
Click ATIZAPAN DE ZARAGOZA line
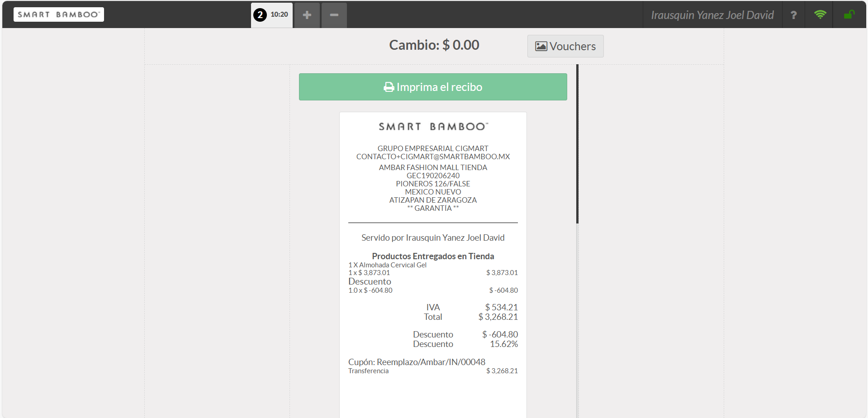click(x=433, y=200)
